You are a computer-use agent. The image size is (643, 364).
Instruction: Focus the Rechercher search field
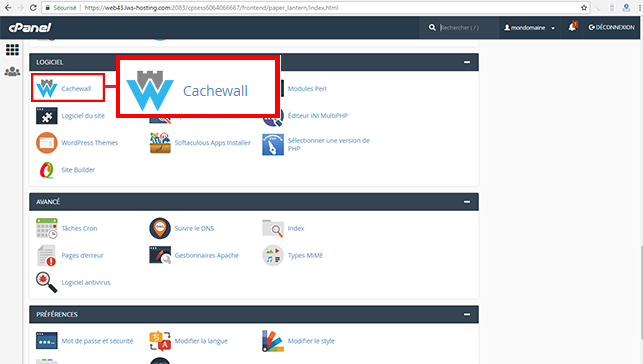(x=466, y=27)
